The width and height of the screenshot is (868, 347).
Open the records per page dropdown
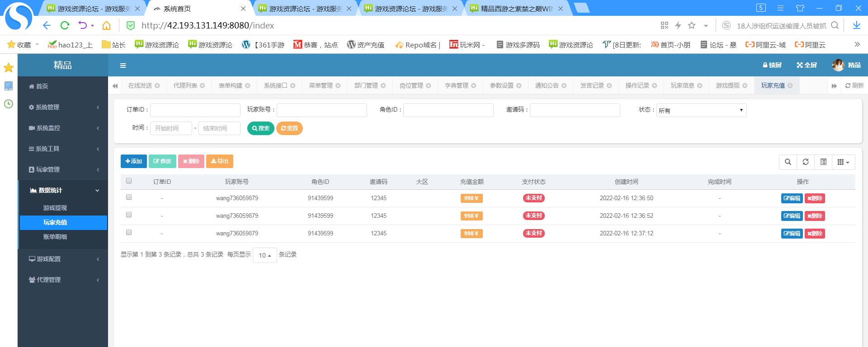tap(264, 255)
